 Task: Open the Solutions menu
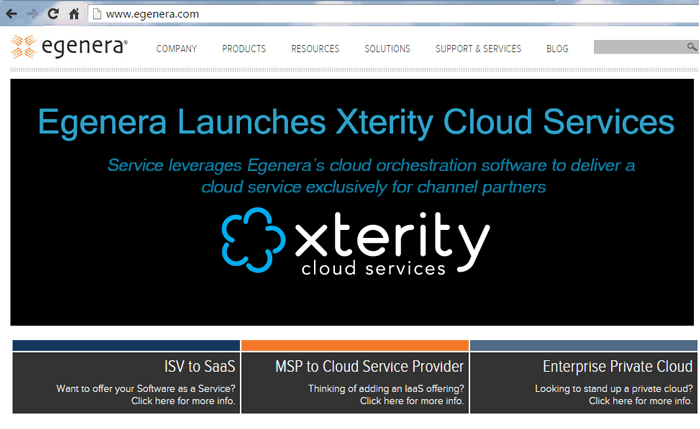pos(387,49)
